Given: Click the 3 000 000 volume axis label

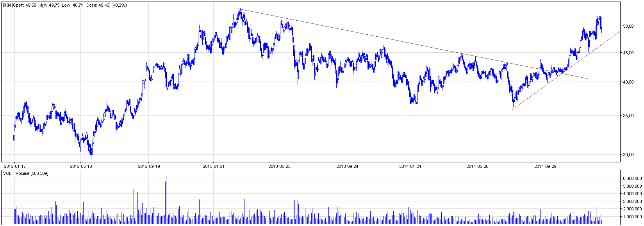Looking at the screenshot, I should tap(632, 201).
